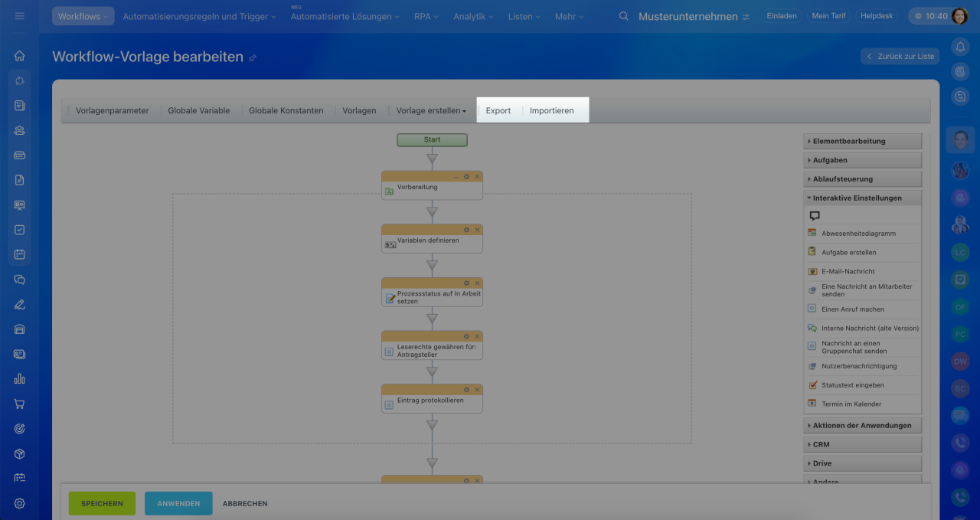
Task: Open the Contacts group icon in left sidebar
Action: pyautogui.click(x=20, y=130)
